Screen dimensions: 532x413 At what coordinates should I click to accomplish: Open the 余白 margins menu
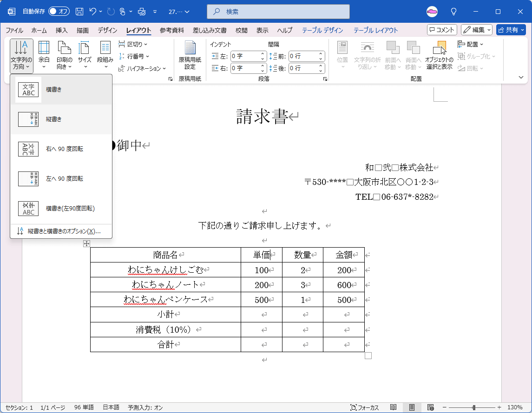[44, 55]
